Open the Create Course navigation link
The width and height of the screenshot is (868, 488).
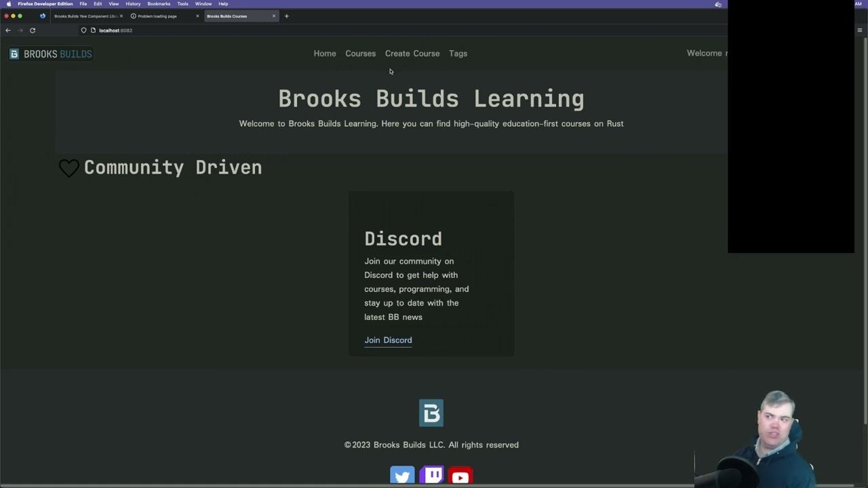[412, 54]
